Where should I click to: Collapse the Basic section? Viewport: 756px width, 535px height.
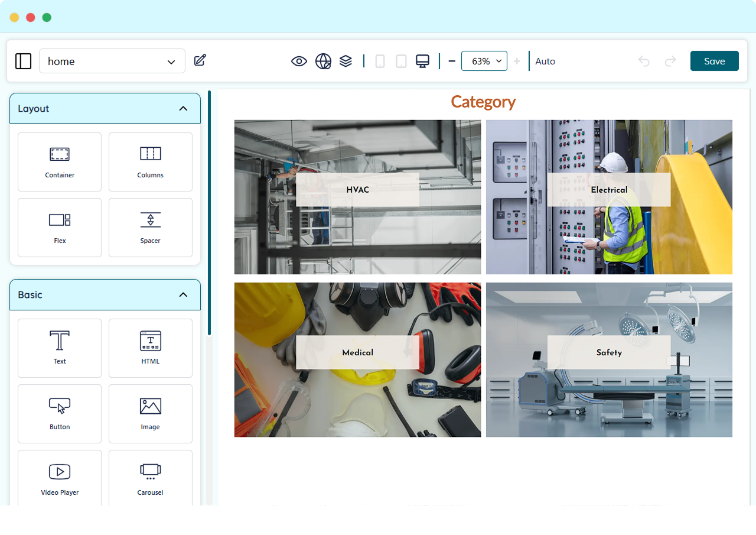click(183, 295)
